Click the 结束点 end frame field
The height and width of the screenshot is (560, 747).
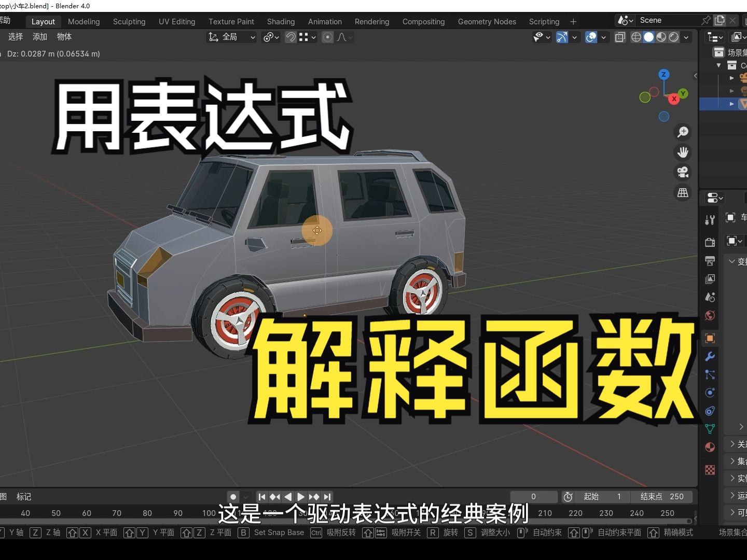coord(661,497)
